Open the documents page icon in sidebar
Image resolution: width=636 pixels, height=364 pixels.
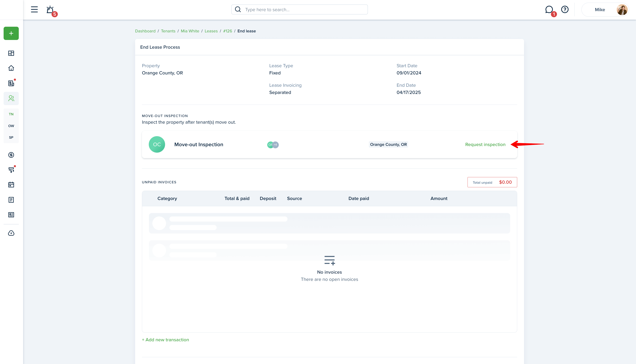[11, 200]
